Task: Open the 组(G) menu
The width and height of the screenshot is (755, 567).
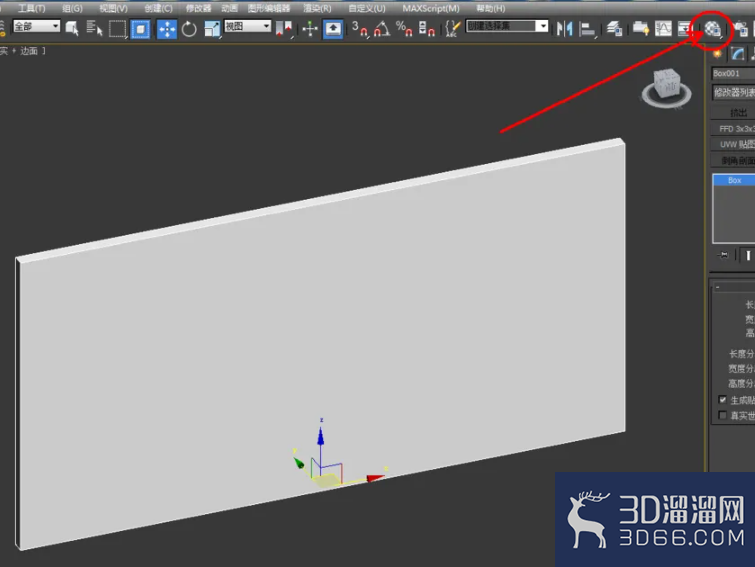Action: 72,8
